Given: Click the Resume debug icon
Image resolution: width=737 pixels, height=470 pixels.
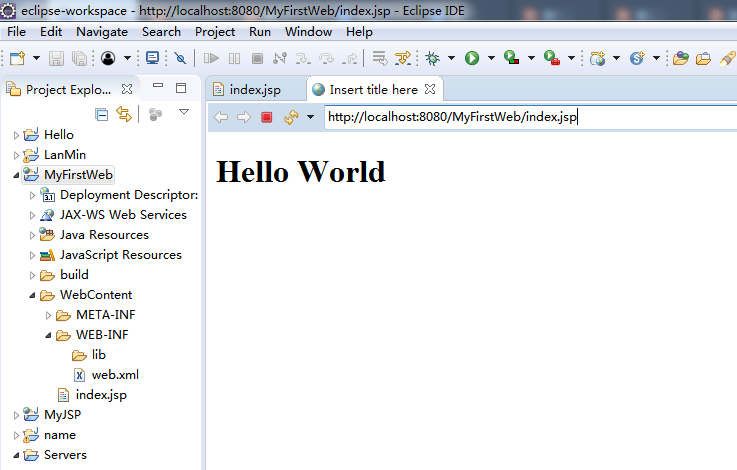Looking at the screenshot, I should (x=211, y=58).
